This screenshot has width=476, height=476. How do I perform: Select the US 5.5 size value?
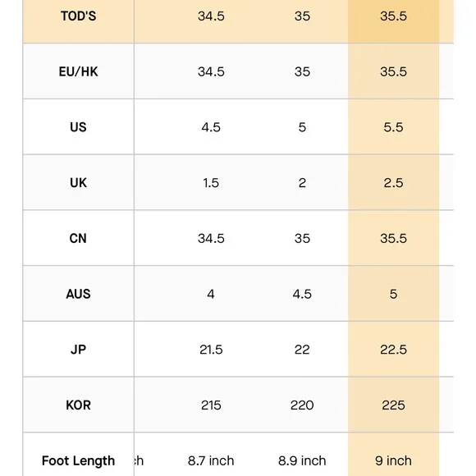[393, 127]
